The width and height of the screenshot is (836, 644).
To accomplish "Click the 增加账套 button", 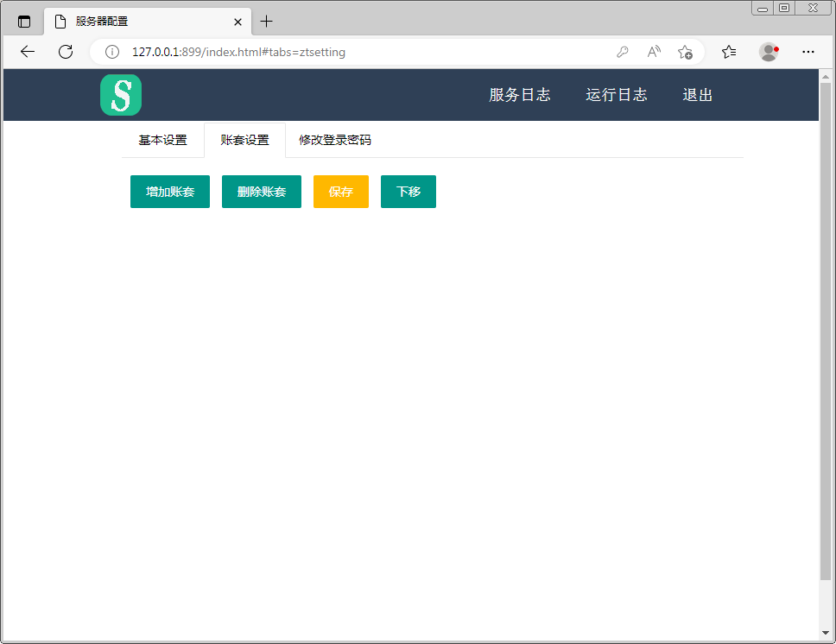I will (x=170, y=192).
